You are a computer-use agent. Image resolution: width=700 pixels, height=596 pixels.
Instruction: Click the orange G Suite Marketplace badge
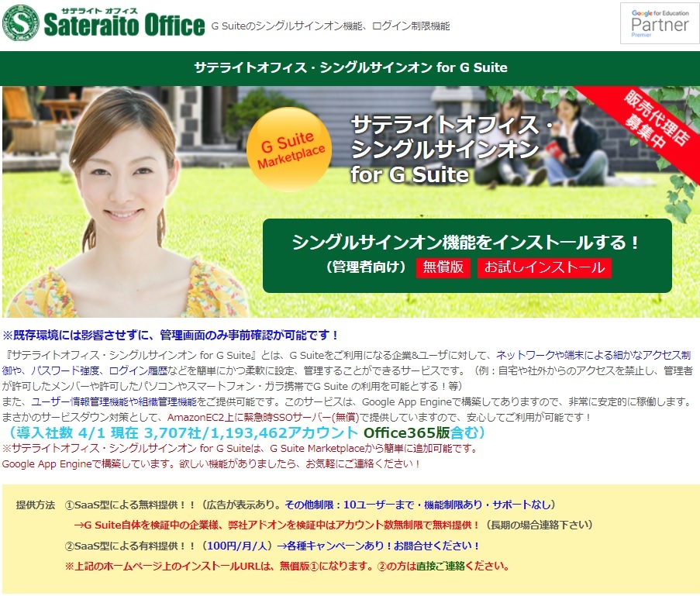(x=289, y=149)
